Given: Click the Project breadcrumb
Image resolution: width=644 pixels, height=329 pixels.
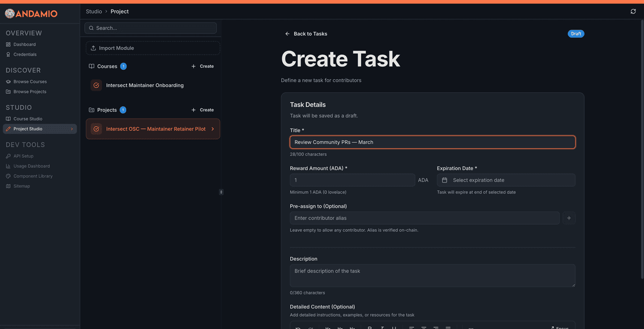Looking at the screenshot, I should 120,11.
